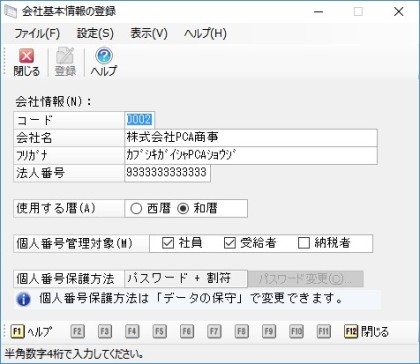This screenshot has width=420, height=364.
Task: Click the F6 function key button
Action: pos(187,331)
